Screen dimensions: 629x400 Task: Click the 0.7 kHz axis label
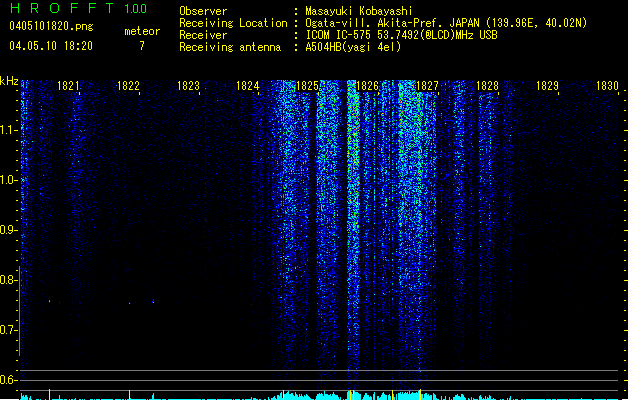tap(8, 330)
